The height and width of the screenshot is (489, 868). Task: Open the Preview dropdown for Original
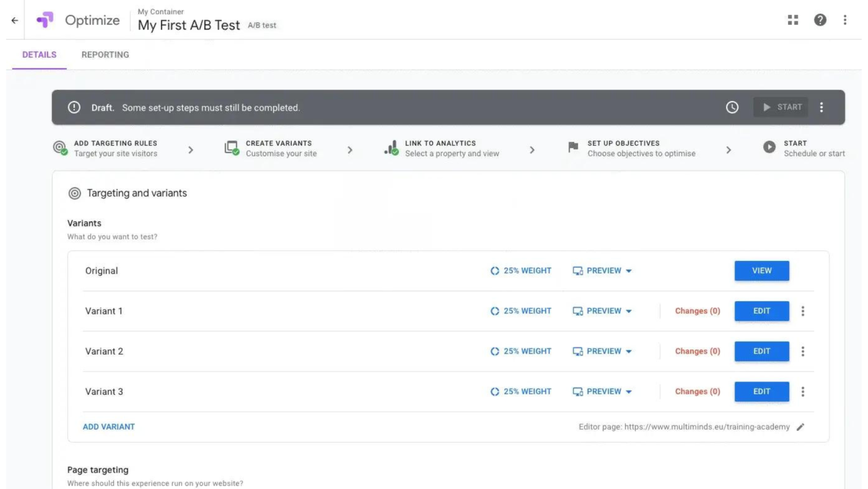602,271
